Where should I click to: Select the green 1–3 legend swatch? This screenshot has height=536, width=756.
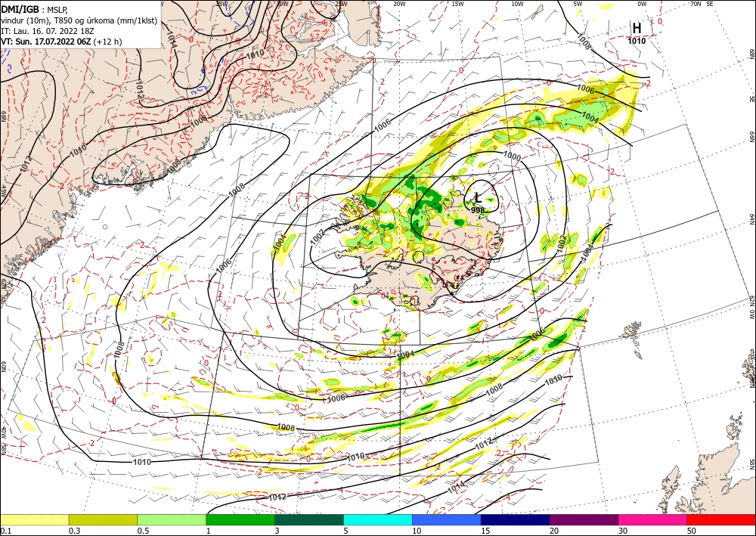[240, 519]
